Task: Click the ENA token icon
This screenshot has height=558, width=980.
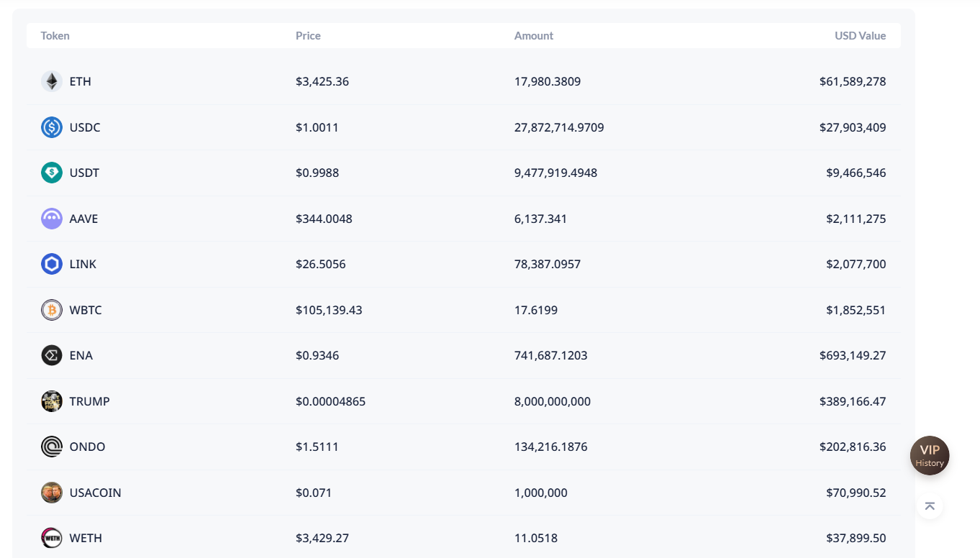Action: (x=52, y=355)
